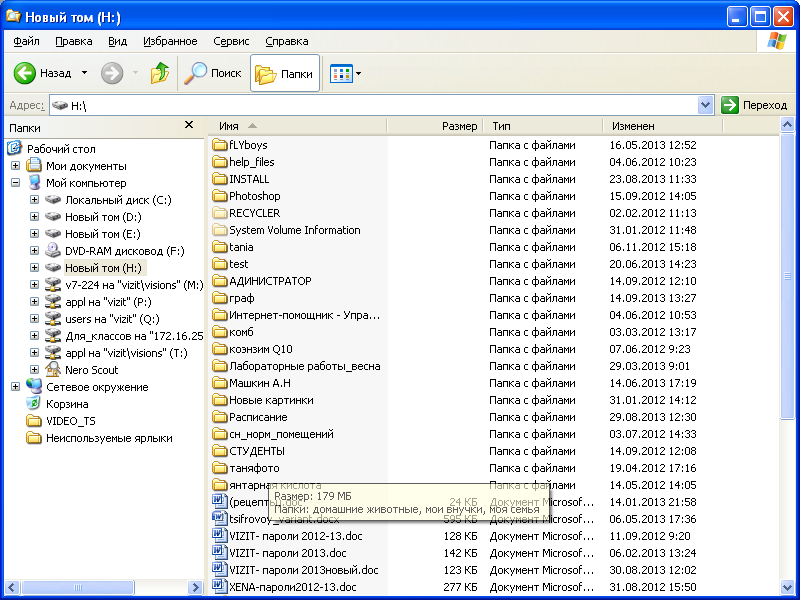Click the Переход go button
The height and width of the screenshot is (600, 800).
(754, 106)
